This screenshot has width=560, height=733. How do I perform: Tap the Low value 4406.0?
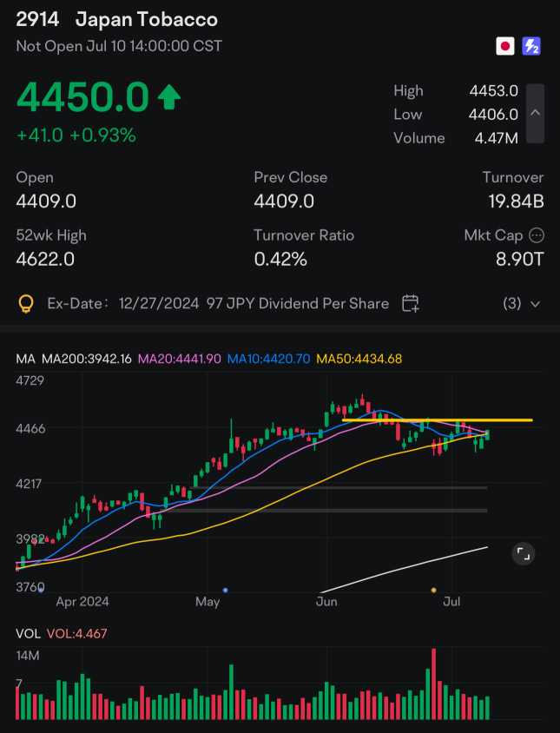[x=494, y=114]
